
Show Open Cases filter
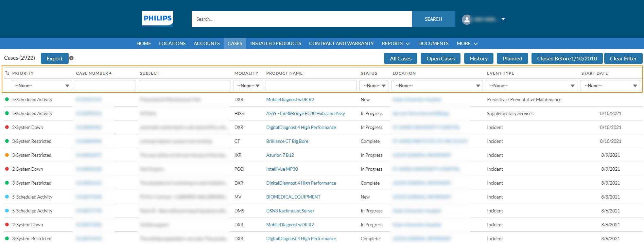tap(440, 58)
